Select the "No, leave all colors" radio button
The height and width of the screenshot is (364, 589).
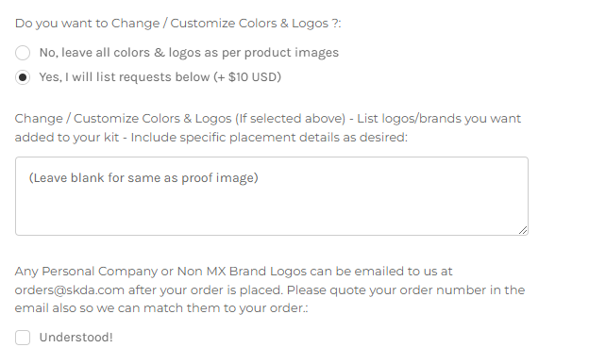tap(23, 53)
